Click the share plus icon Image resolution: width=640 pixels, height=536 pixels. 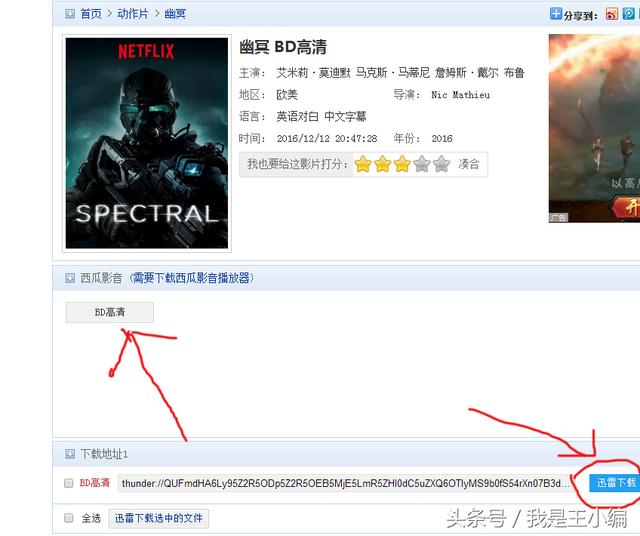coord(556,13)
